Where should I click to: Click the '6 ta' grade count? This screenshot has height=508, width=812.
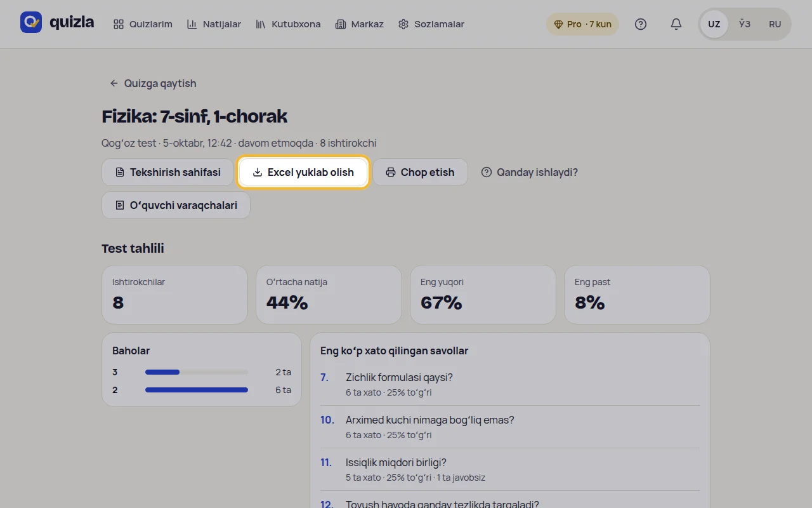click(x=283, y=390)
